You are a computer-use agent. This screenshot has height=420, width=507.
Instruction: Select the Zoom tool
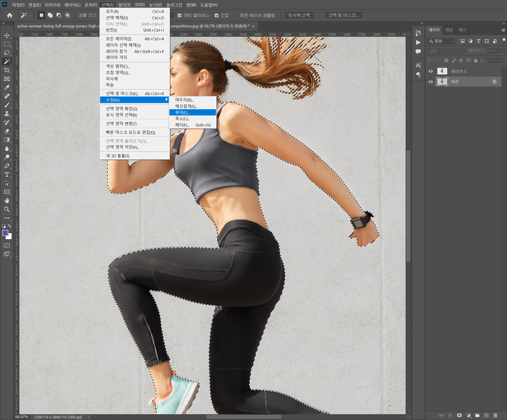[x=7, y=209]
